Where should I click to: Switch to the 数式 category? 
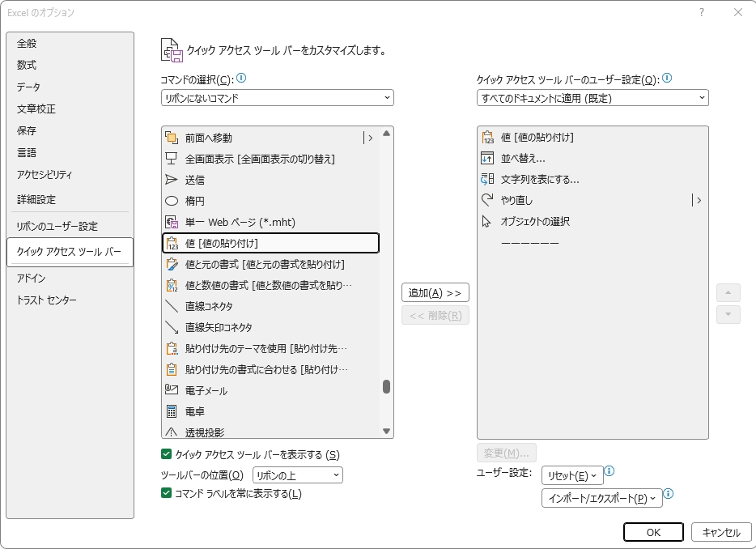(x=27, y=65)
